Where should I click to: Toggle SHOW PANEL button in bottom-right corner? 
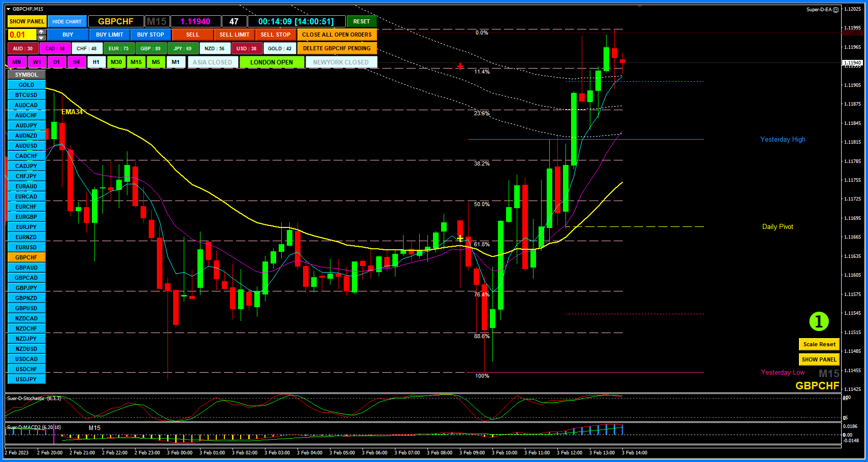click(819, 359)
